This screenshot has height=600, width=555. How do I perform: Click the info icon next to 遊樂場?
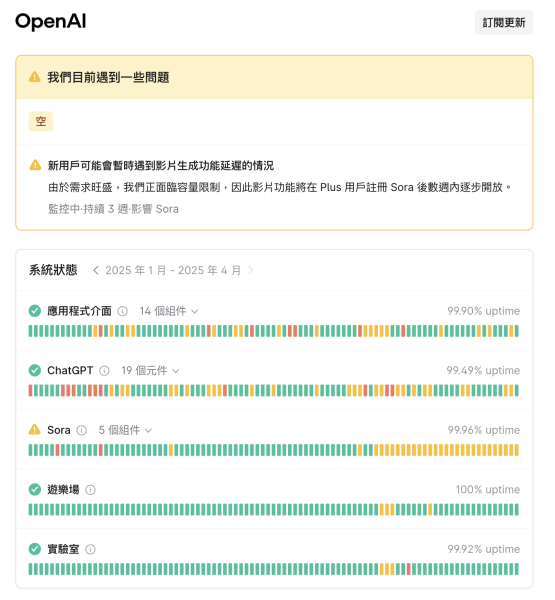90,490
